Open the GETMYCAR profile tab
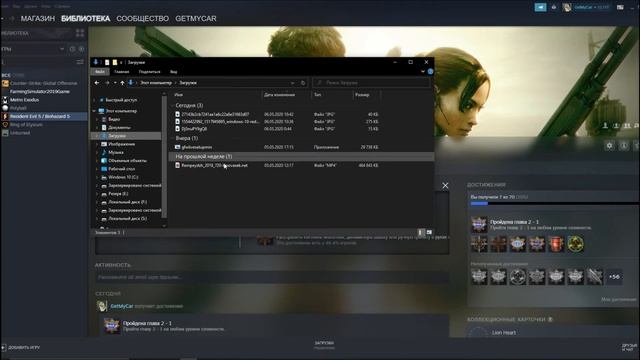640x360 pixels. point(196,19)
